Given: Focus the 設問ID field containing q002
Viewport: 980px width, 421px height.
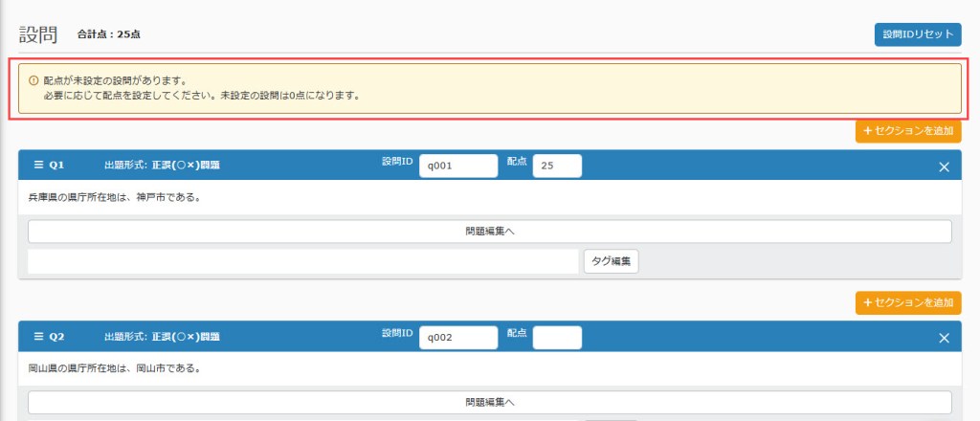Looking at the screenshot, I should click(x=458, y=337).
